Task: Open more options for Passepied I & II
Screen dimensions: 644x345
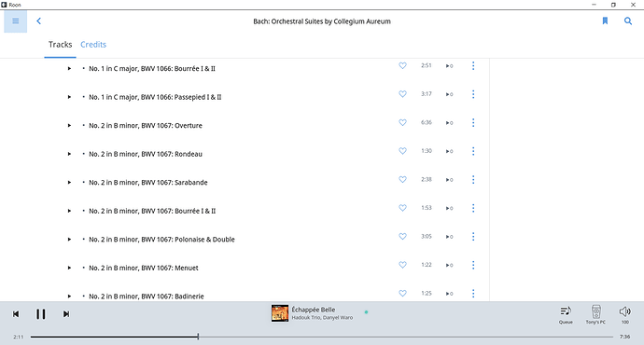Action: click(x=473, y=94)
